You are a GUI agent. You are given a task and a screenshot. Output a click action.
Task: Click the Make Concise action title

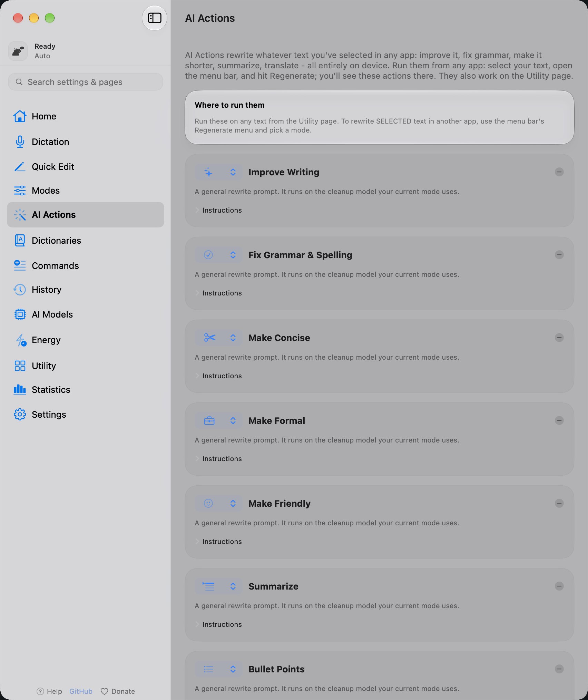point(279,338)
